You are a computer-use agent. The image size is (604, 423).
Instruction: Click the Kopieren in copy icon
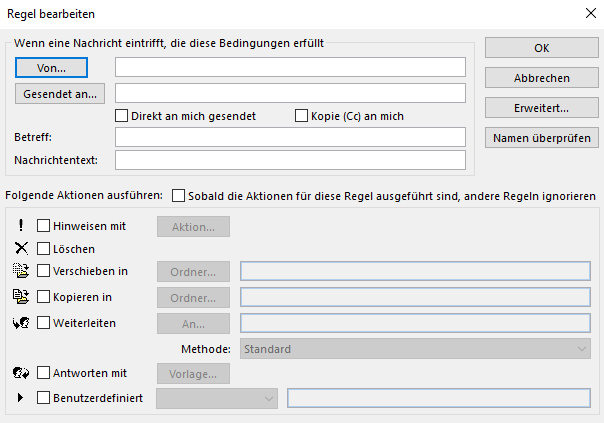(21, 296)
